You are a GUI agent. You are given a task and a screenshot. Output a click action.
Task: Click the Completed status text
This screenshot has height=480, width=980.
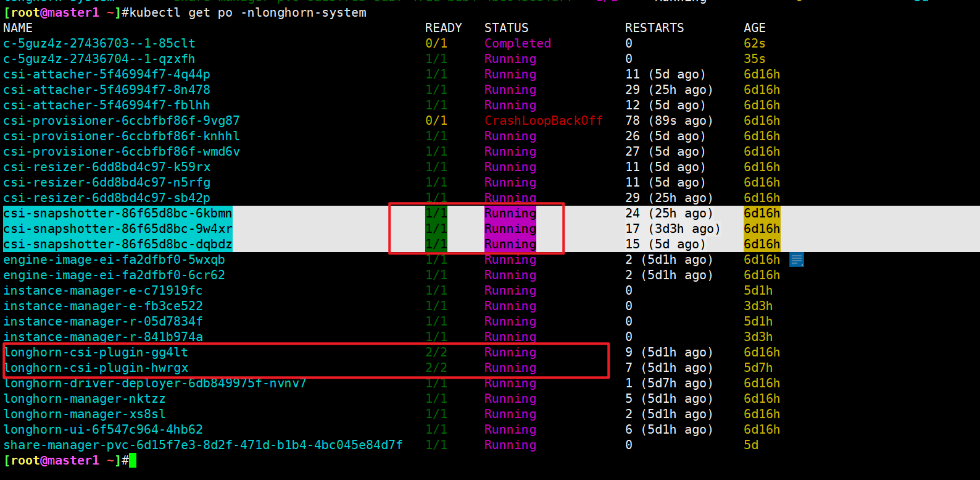518,43
